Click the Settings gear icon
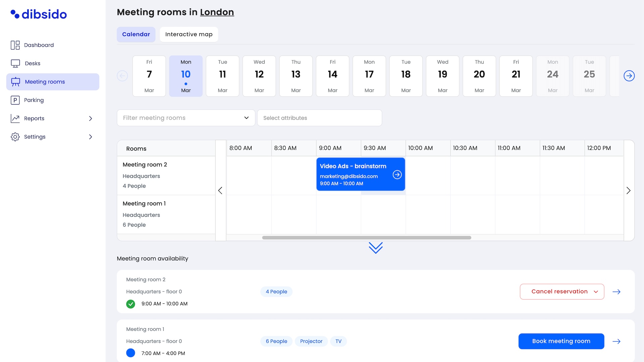Image resolution: width=644 pixels, height=362 pixels. (x=15, y=137)
